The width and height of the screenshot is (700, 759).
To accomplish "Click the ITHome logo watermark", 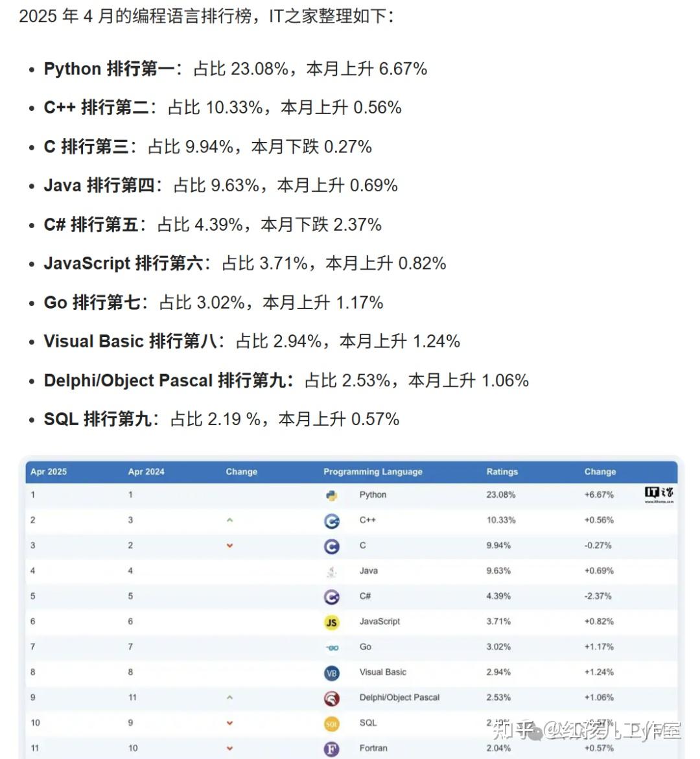I will click(659, 495).
